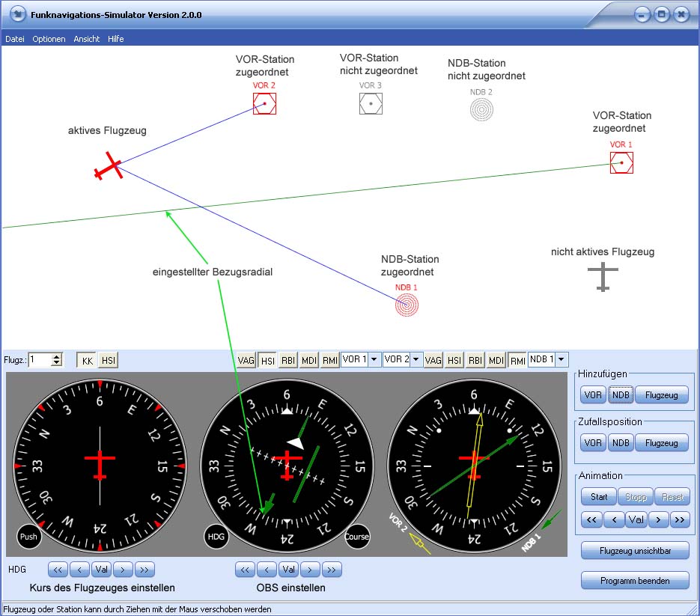700x616 pixels.
Task: Toggle MDI display for VOR 1 instrument
Action: 309,360
